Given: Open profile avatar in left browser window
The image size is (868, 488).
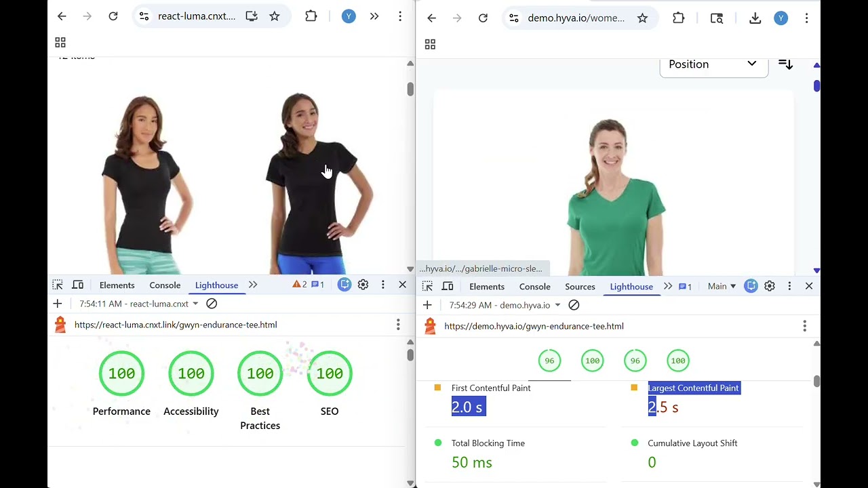Looking at the screenshot, I should [x=349, y=16].
